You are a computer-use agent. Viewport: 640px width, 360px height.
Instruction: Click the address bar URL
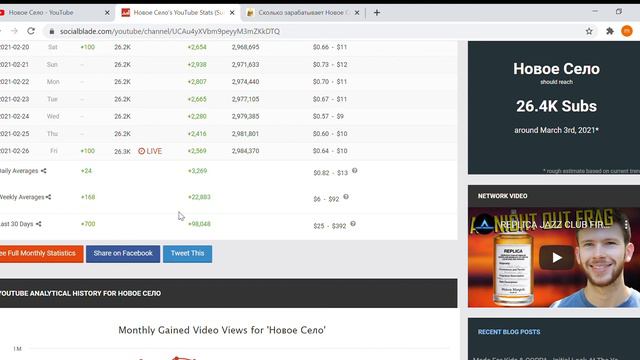click(170, 31)
